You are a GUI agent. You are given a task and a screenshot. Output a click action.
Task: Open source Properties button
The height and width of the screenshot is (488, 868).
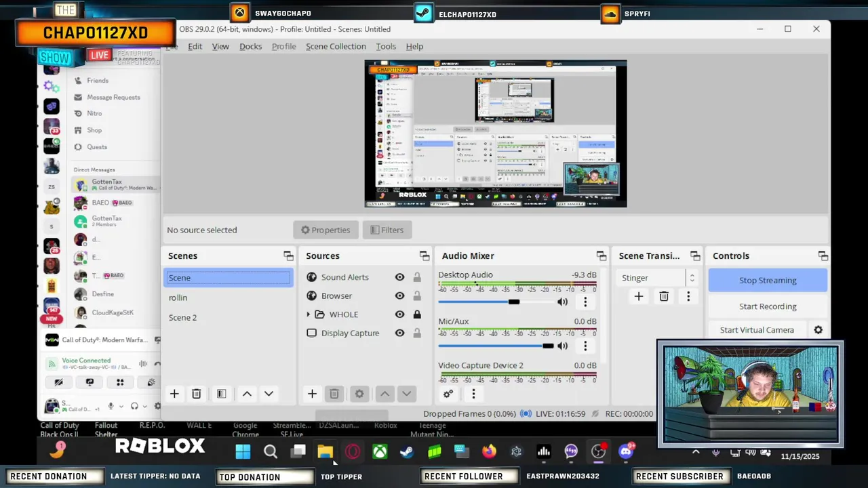(x=325, y=230)
